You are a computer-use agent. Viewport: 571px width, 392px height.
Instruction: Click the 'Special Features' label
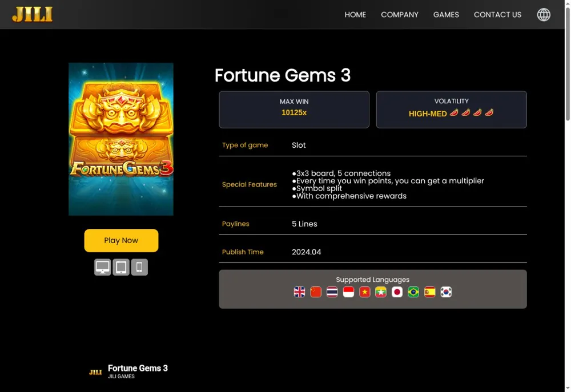tap(250, 184)
